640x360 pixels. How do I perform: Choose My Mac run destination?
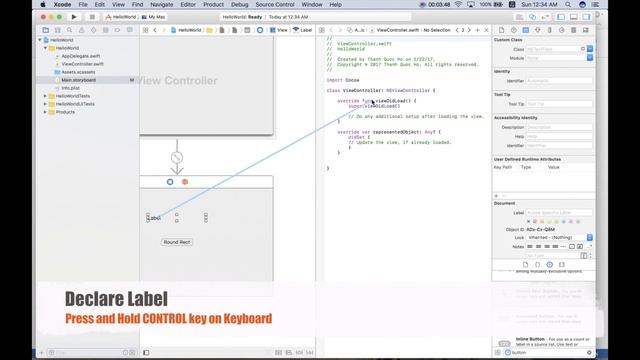point(153,17)
